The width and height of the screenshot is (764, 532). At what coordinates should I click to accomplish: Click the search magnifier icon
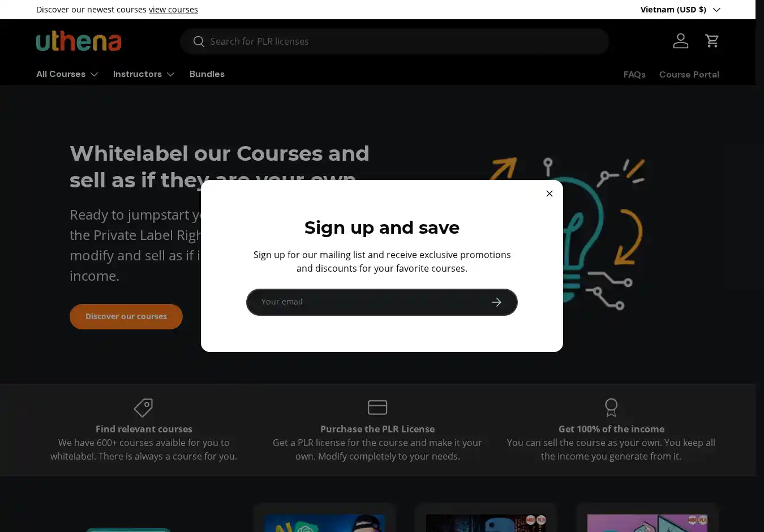pyautogui.click(x=198, y=41)
